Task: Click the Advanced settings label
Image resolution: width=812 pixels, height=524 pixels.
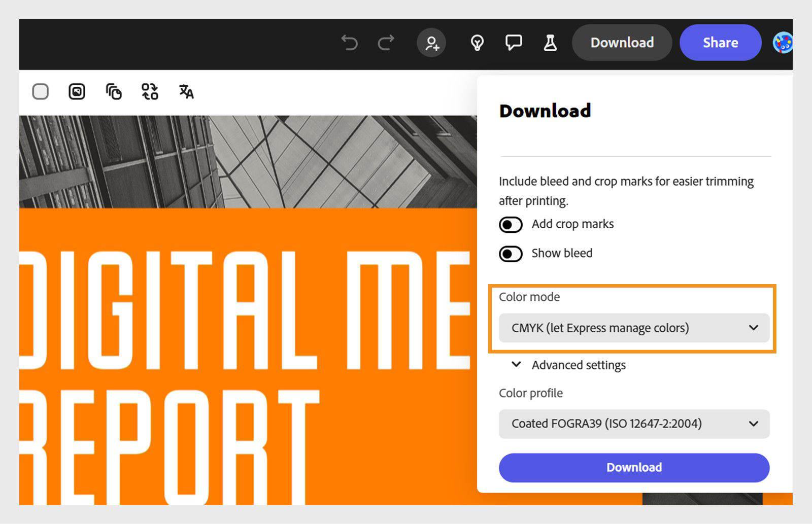Action: [579, 365]
